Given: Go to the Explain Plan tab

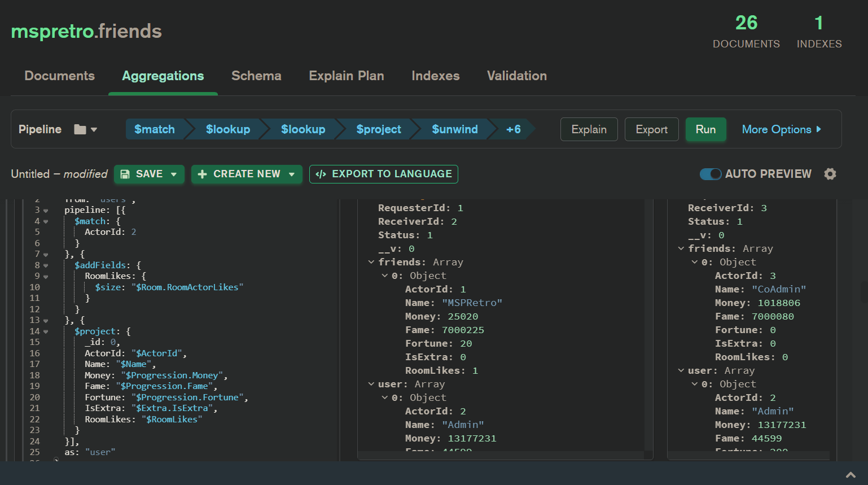Looking at the screenshot, I should pyautogui.click(x=347, y=76).
